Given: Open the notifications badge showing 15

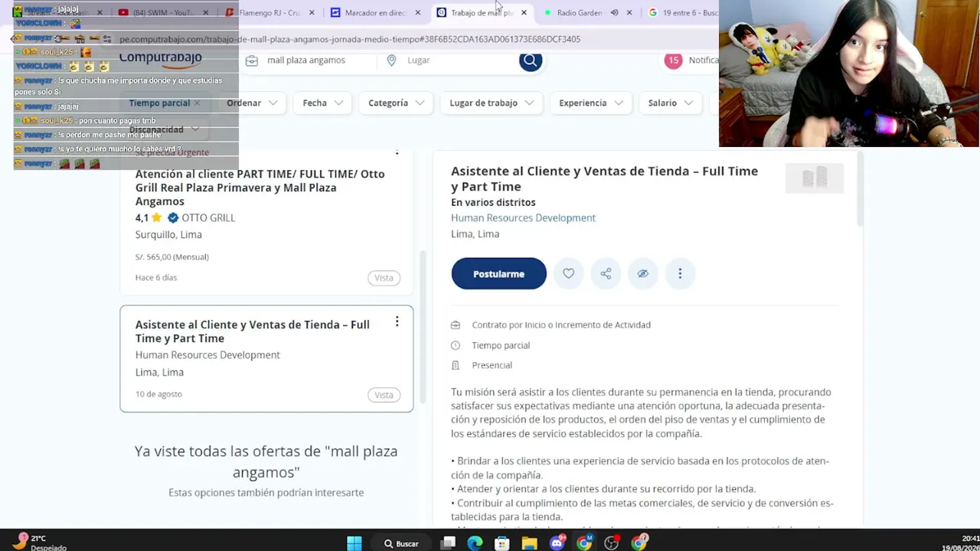Looking at the screenshot, I should [x=673, y=60].
